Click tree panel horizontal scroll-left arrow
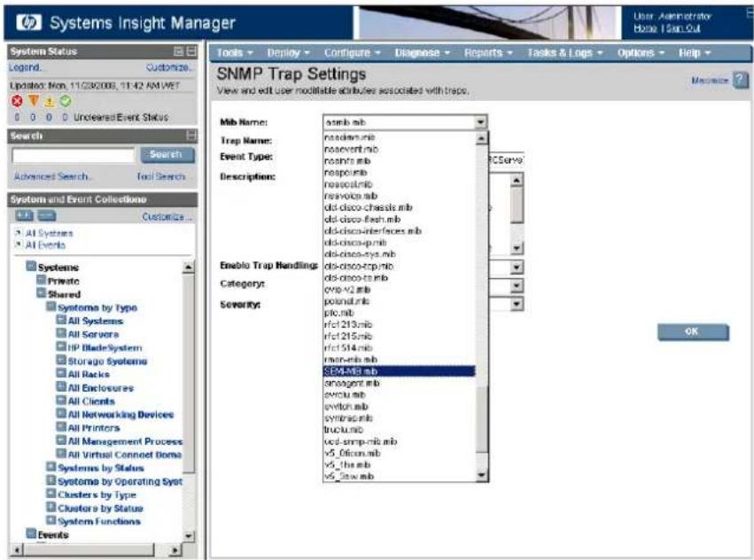754x560 pixels. 17,549
